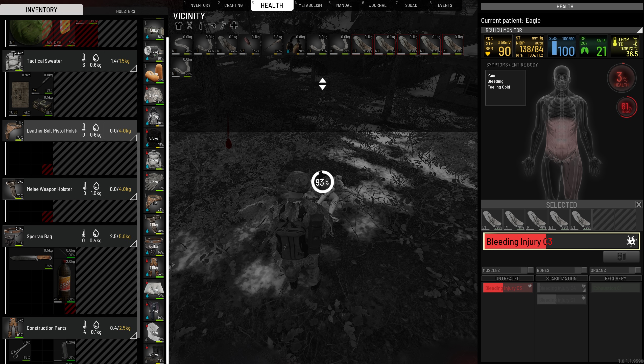644x364 pixels.
Task: Toggle the ORGANS layer checkbox
Action: point(638,270)
